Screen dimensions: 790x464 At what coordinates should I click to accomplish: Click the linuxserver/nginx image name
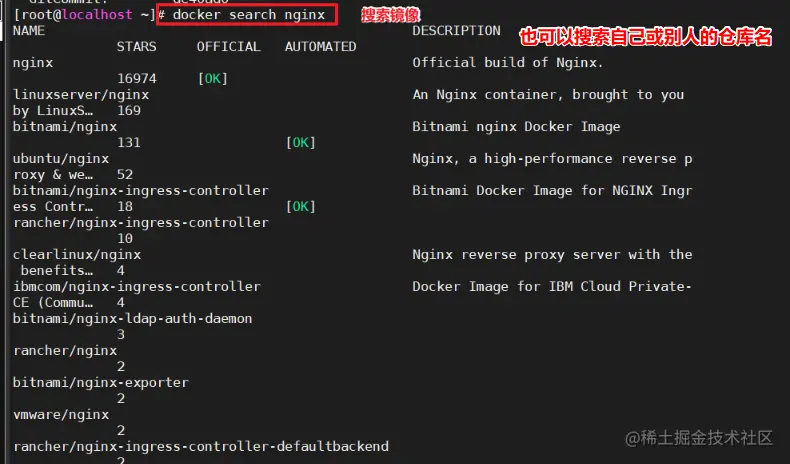click(x=81, y=95)
